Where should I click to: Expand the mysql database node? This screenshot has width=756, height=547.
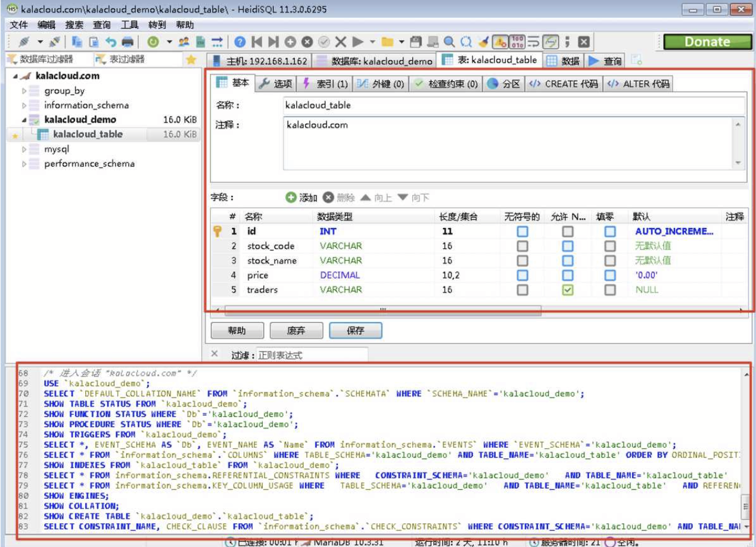pos(24,149)
